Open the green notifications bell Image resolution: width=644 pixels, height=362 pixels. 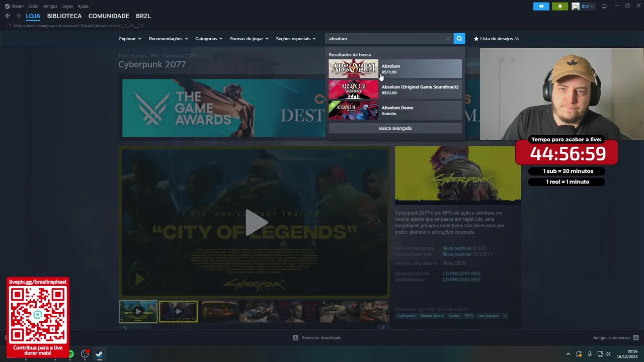(560, 7)
